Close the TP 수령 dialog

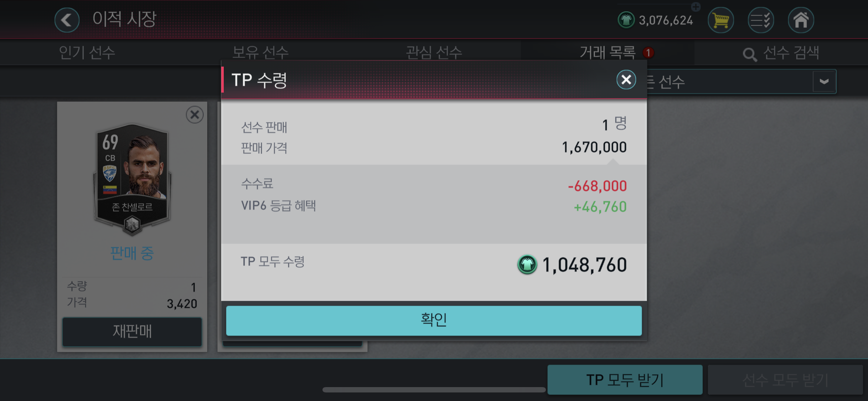pos(626,79)
